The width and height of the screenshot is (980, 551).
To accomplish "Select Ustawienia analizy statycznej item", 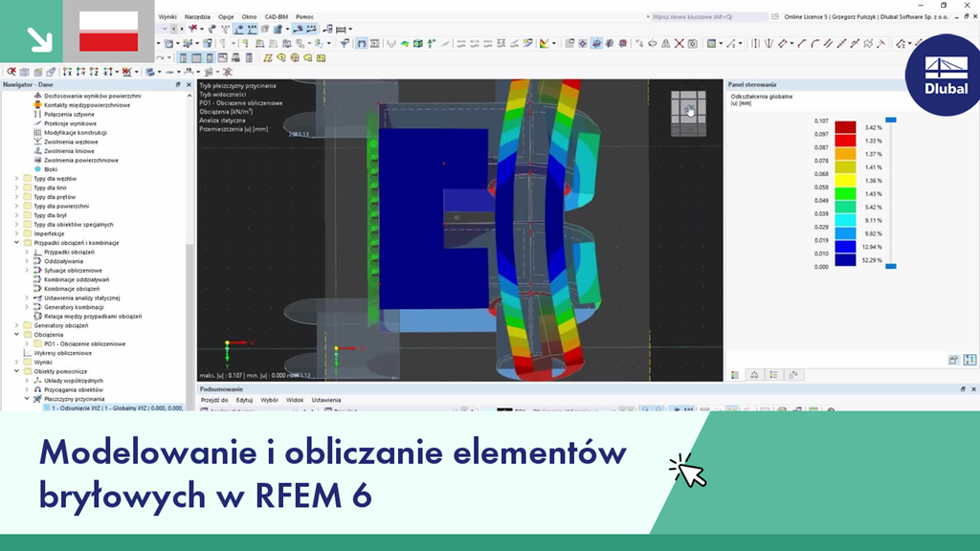I will 82,298.
